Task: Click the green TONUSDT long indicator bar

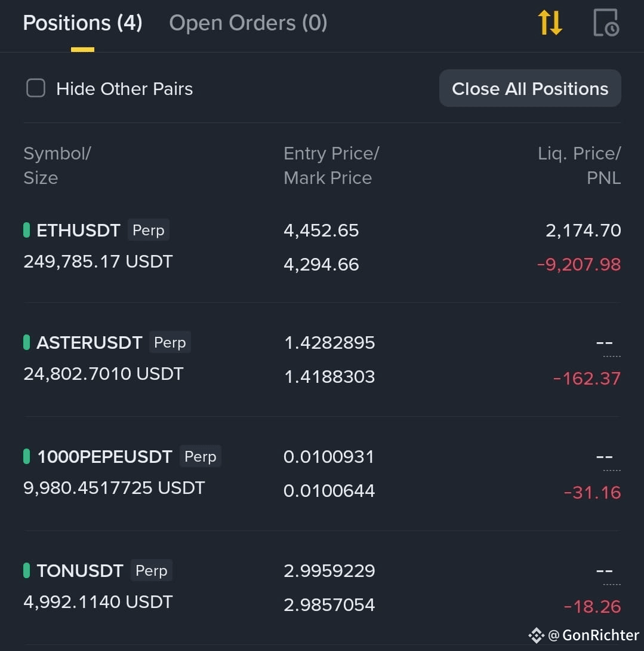Action: click(x=26, y=570)
